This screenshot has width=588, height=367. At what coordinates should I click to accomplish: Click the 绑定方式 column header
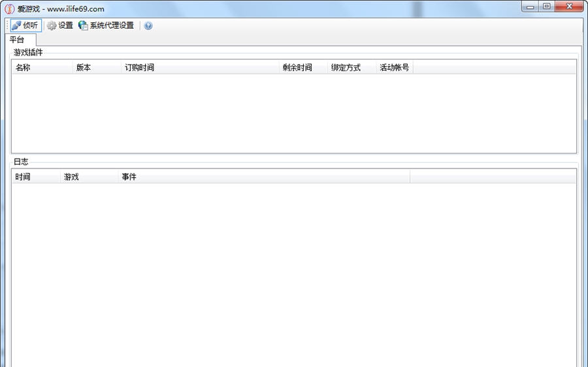tap(351, 67)
